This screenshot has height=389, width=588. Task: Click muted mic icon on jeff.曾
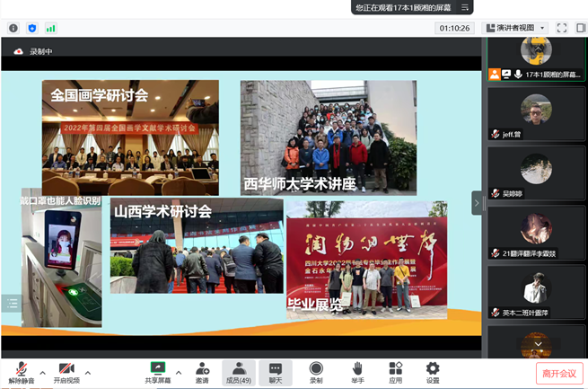click(x=495, y=134)
